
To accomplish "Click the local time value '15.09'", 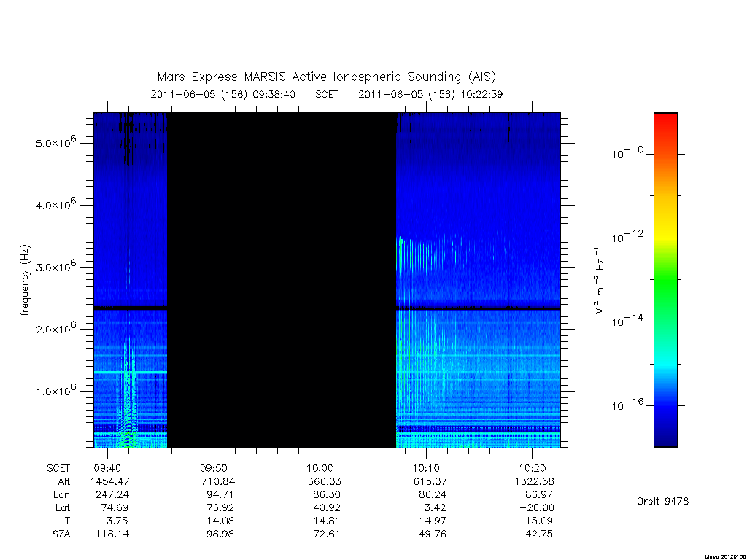I will click(x=539, y=521).
